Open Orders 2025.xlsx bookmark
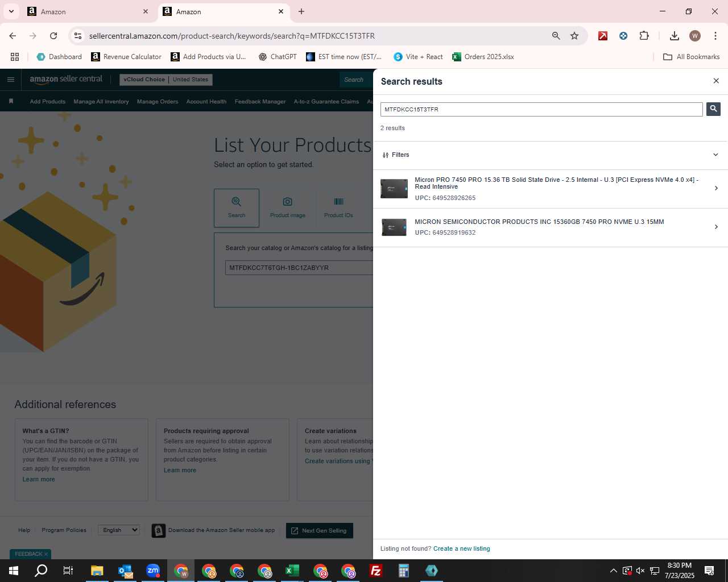The height and width of the screenshot is (582, 728). (483, 57)
